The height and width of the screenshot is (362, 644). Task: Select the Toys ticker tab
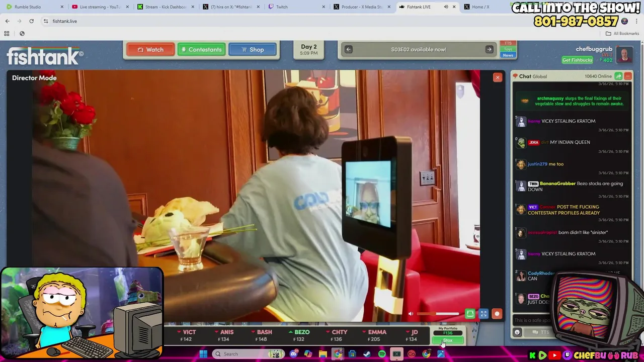508,49
